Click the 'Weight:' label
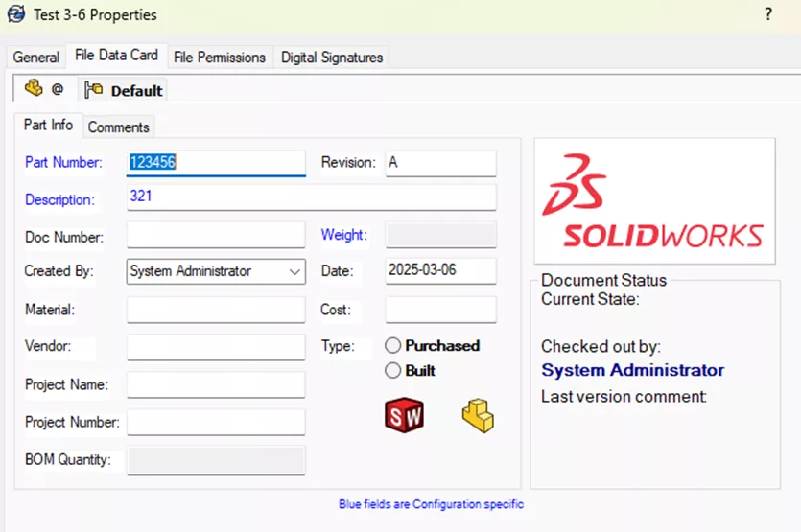 pyautogui.click(x=343, y=235)
